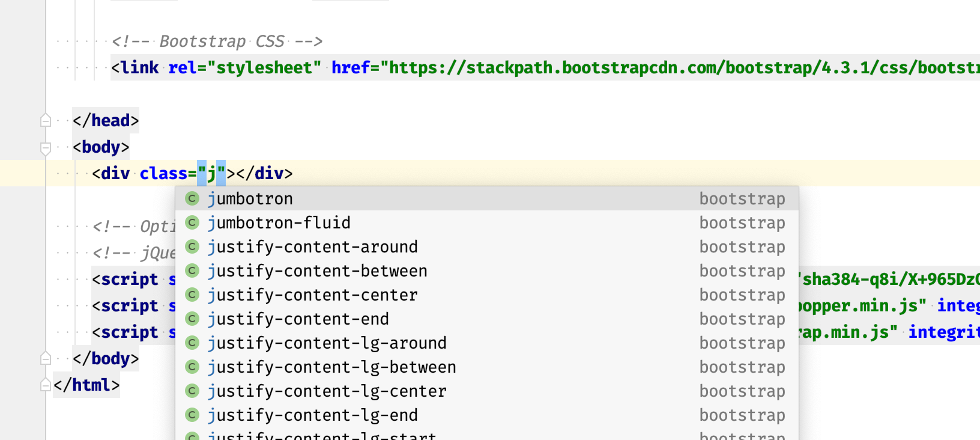
Task: Toggle the fold marker beside closing html tag
Action: [46, 385]
